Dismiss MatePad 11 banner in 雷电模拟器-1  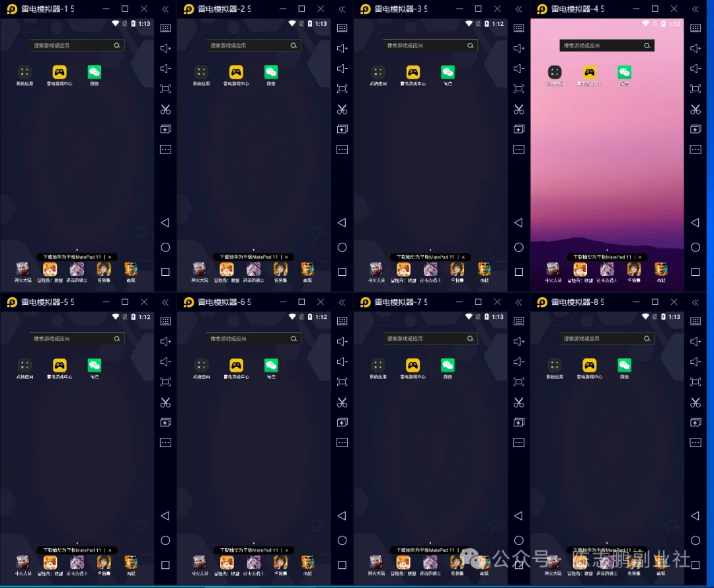coord(110,257)
